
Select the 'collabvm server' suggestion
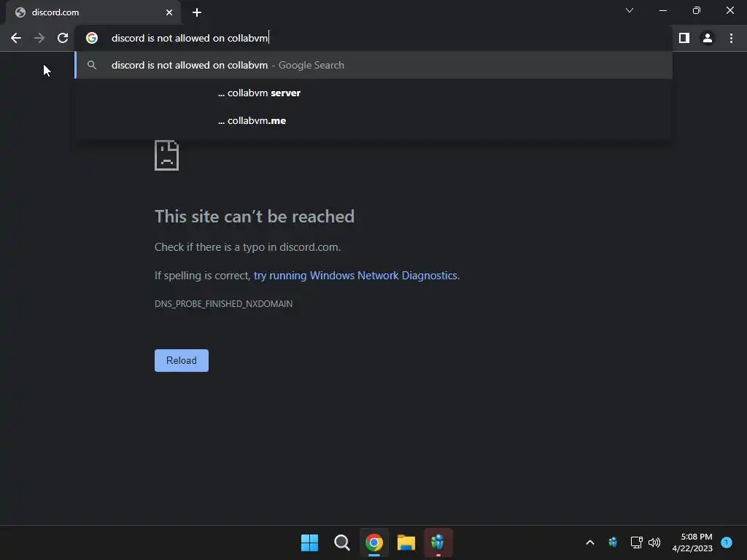click(x=374, y=93)
